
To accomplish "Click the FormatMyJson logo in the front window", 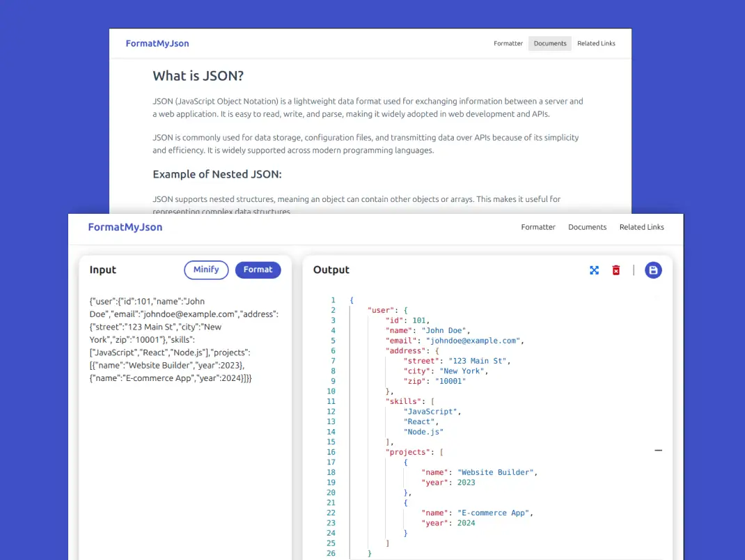I will (125, 227).
